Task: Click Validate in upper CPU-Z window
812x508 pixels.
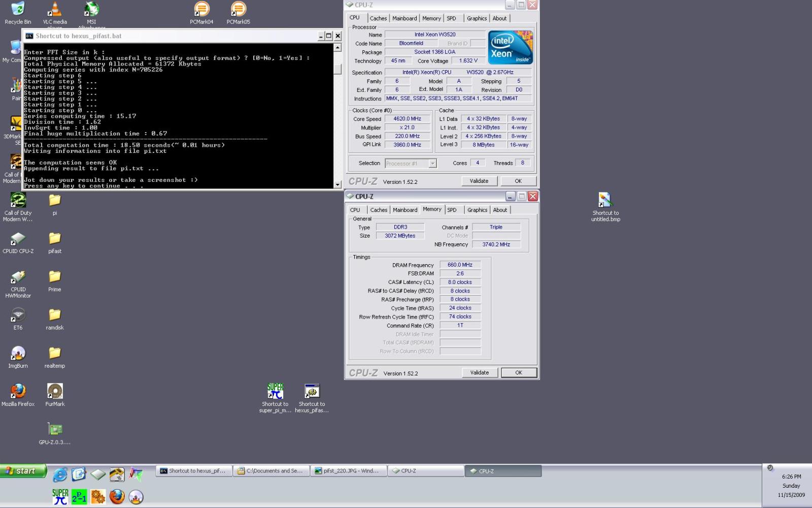Action: [x=479, y=181]
